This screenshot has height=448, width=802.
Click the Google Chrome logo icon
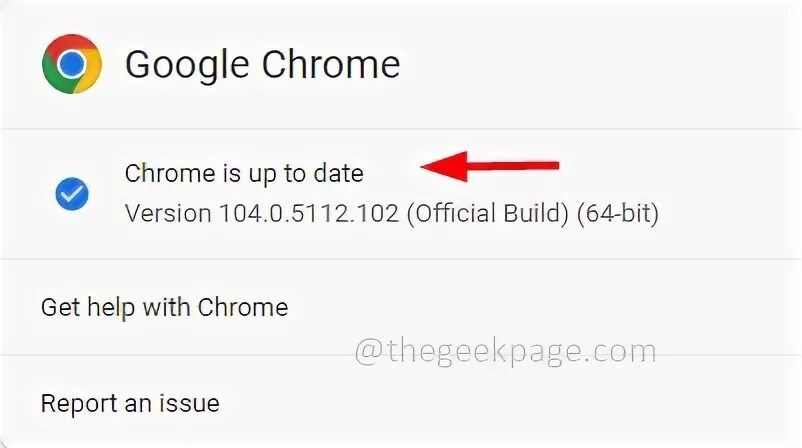[x=71, y=65]
